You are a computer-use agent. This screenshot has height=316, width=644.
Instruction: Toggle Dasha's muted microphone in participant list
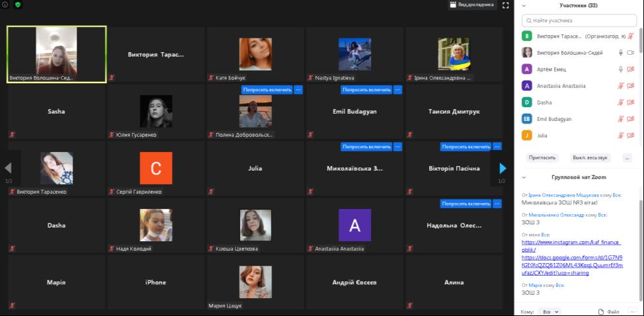click(620, 102)
